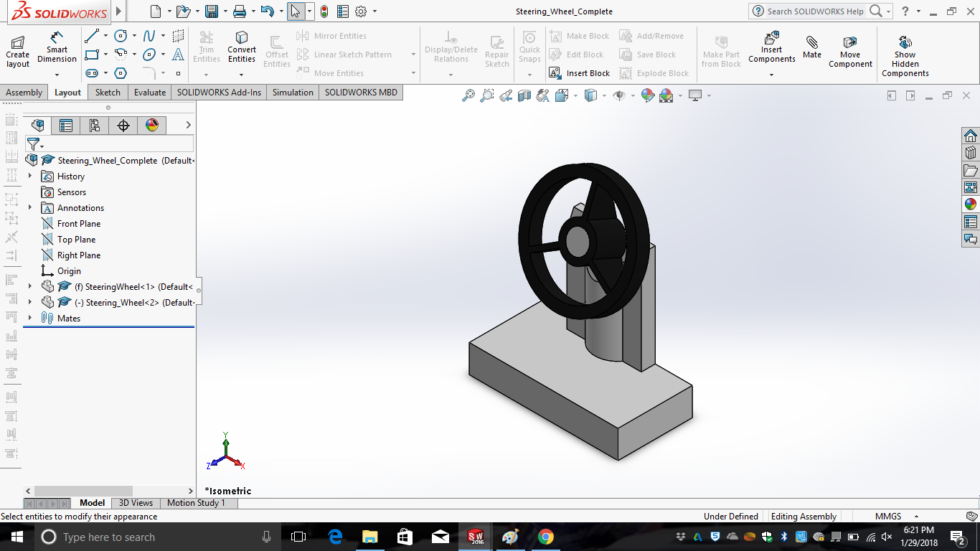Open the PropertyManager tab icon
980x551 pixels.
click(66, 126)
